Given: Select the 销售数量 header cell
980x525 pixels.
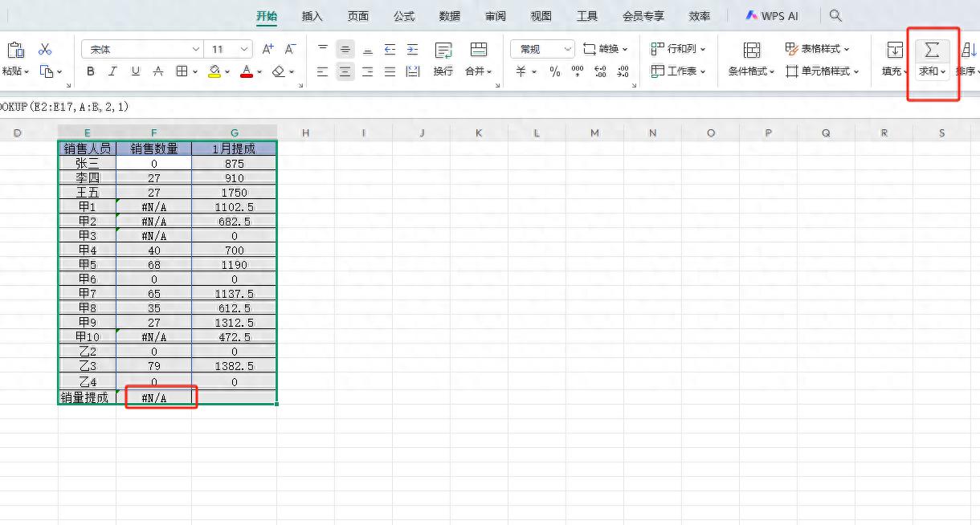Looking at the screenshot, I should point(154,149).
